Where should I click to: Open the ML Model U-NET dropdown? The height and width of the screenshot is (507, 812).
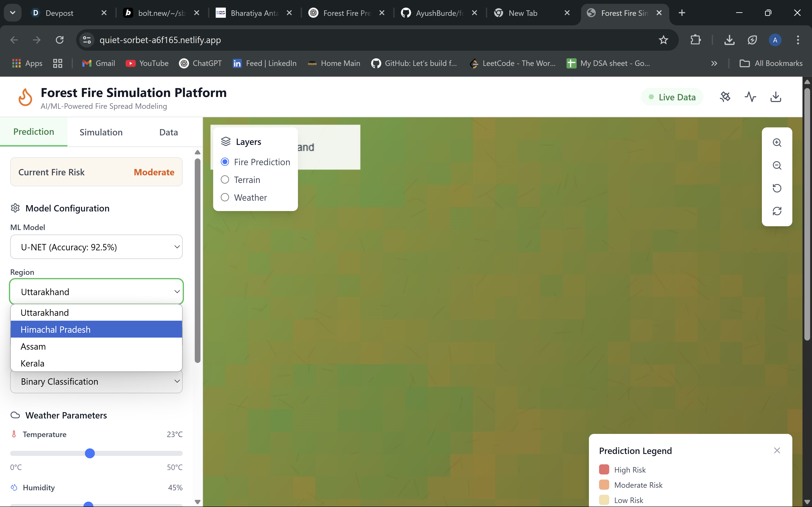click(x=96, y=247)
